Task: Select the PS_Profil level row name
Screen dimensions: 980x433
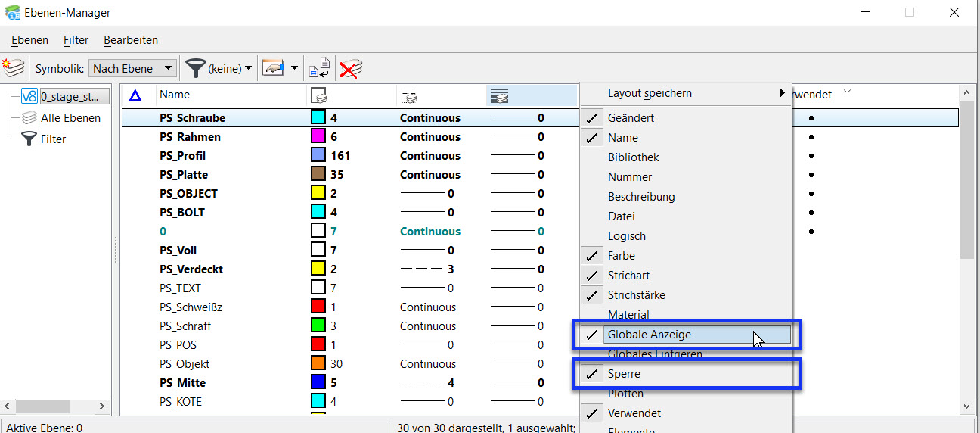Action: [182, 156]
